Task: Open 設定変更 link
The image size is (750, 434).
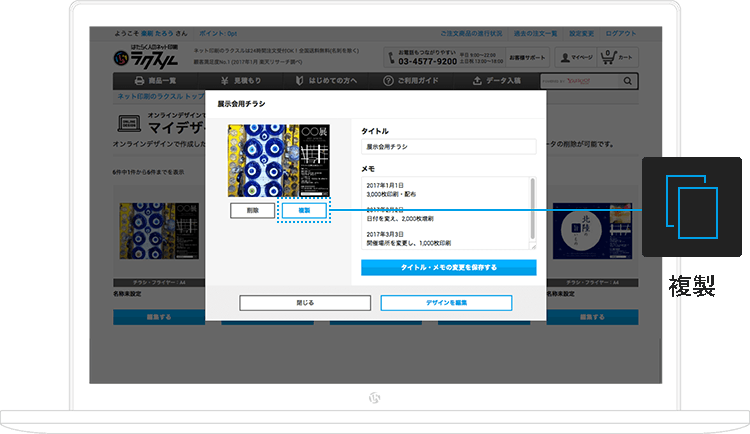Action: click(x=581, y=33)
